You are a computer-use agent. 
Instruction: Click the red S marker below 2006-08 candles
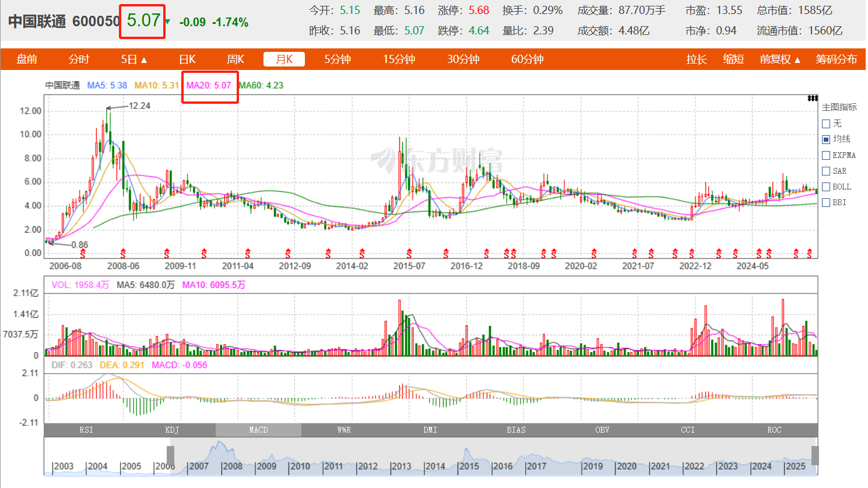click(83, 254)
